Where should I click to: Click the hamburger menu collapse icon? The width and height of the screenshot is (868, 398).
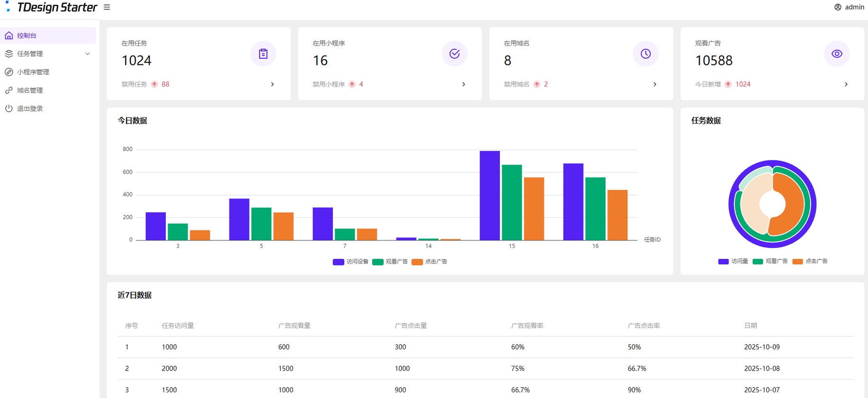click(x=107, y=7)
